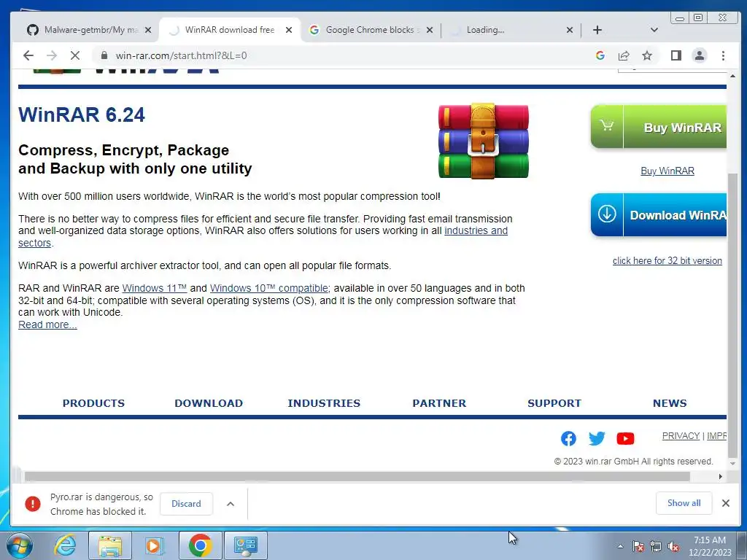Follow the industries and sectors link
This screenshot has width=747, height=560.
(476, 230)
